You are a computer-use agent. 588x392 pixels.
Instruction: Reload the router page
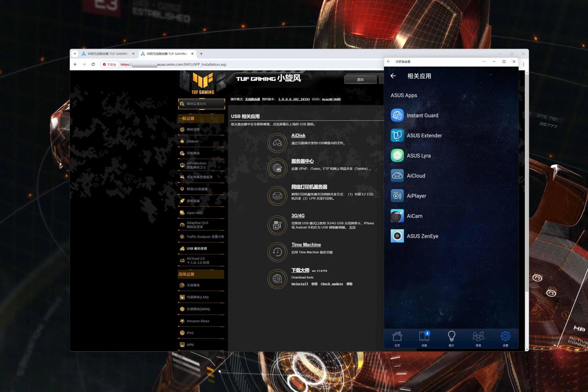tap(93, 64)
